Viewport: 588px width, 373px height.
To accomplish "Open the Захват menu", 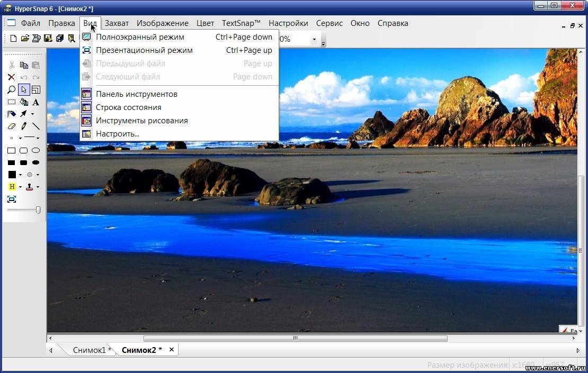I will [117, 23].
